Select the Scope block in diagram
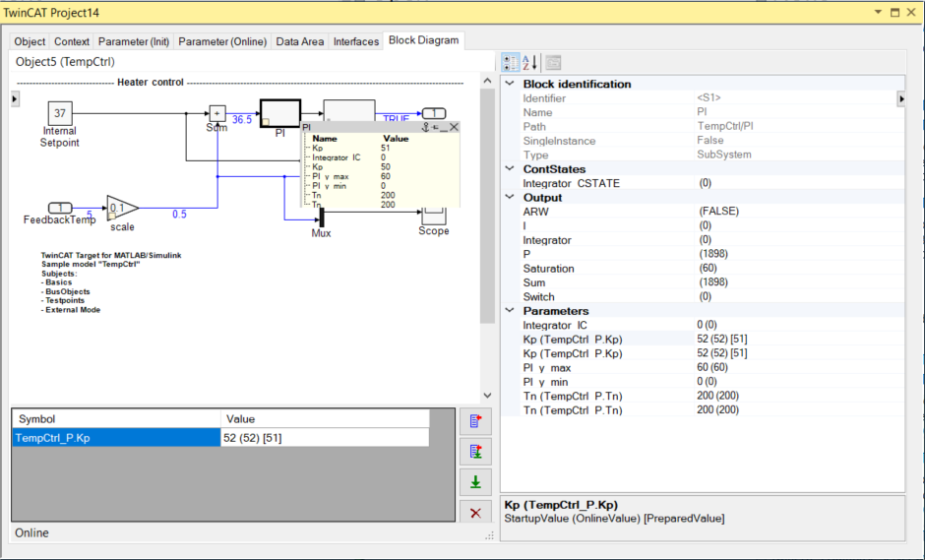Viewport: 925px width, 560px height. point(434,215)
